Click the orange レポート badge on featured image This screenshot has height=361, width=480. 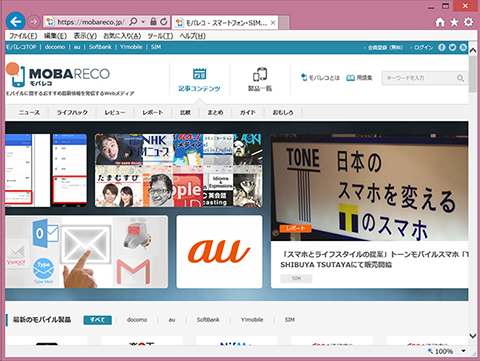tap(296, 228)
